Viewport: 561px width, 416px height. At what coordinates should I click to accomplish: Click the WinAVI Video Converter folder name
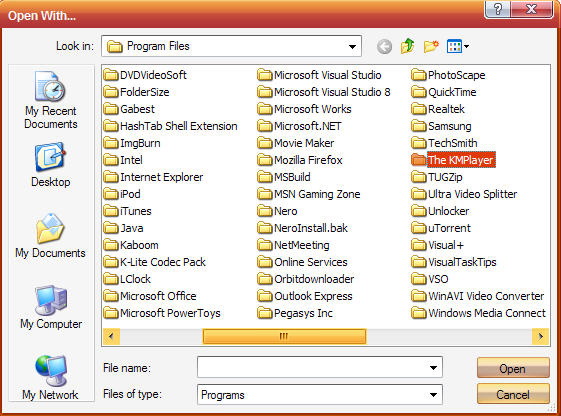(486, 296)
